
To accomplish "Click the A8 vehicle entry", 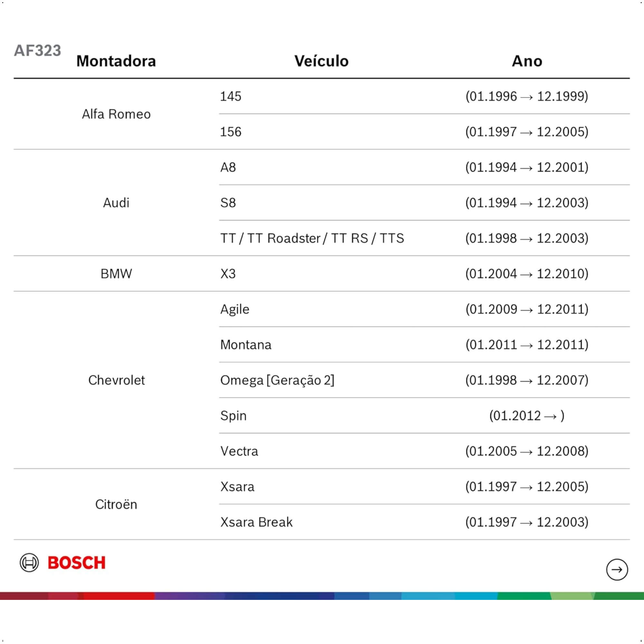I will 228,167.
